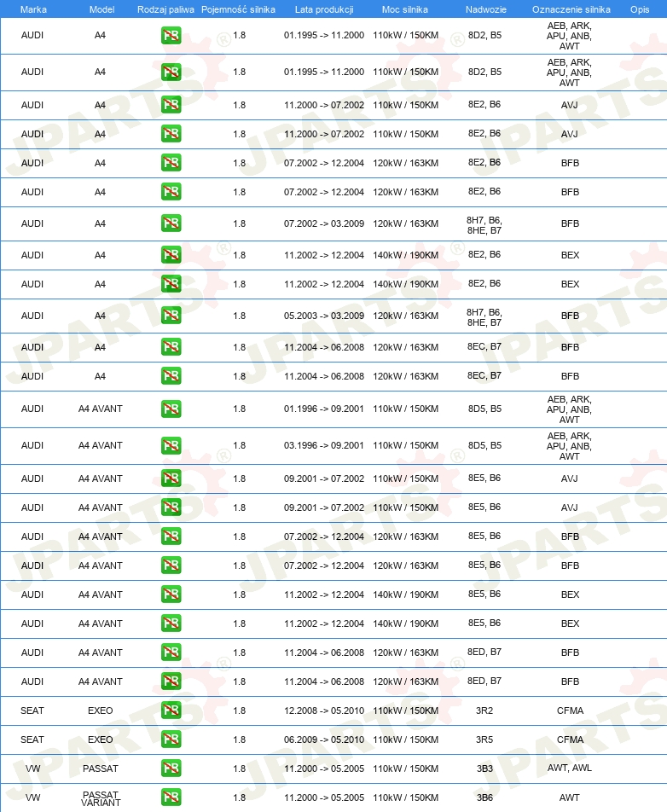The width and height of the screenshot is (667, 812).
Task: Click SEAT brand cell in 3R2 row
Action: click(32, 711)
